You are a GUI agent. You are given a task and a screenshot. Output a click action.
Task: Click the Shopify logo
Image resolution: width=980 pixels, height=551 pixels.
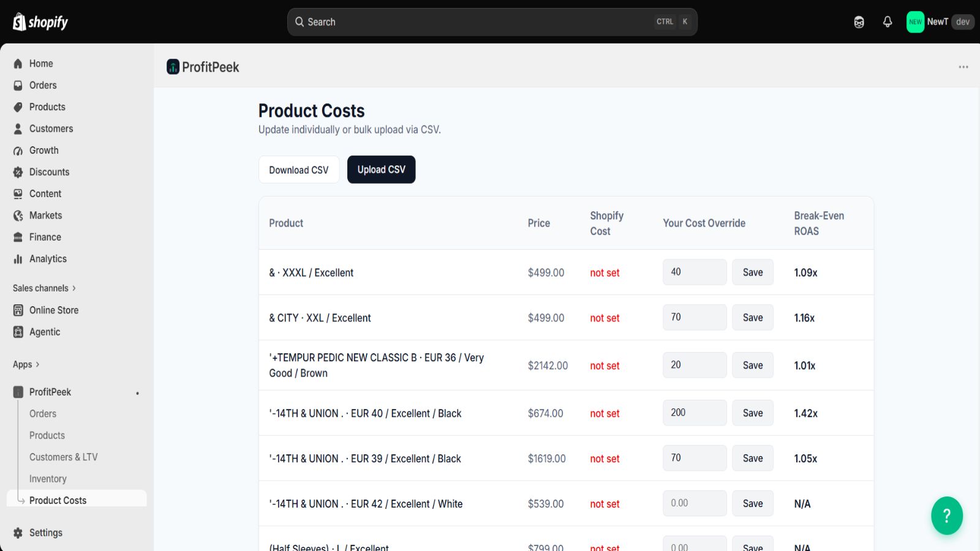coord(40,22)
